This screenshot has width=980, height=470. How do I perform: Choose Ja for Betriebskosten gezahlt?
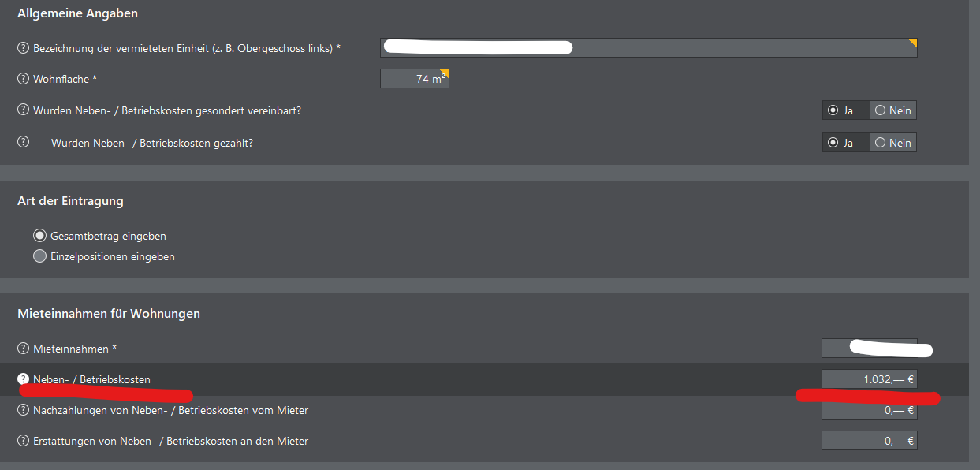tap(846, 143)
